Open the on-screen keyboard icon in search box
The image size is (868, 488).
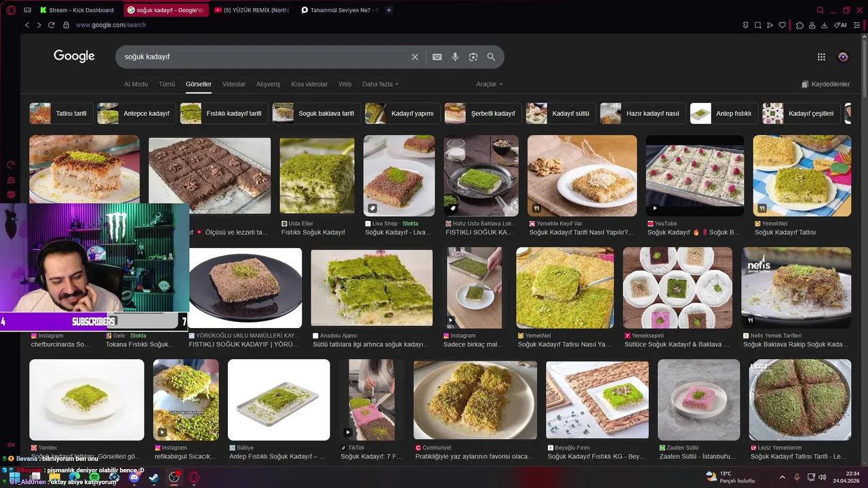coord(437,57)
